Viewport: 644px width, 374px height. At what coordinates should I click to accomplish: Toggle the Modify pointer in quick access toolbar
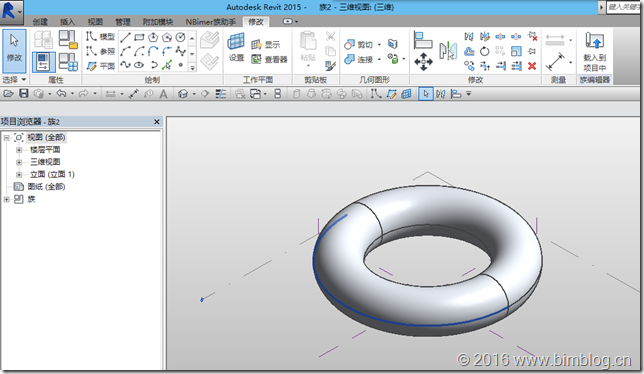(426, 94)
